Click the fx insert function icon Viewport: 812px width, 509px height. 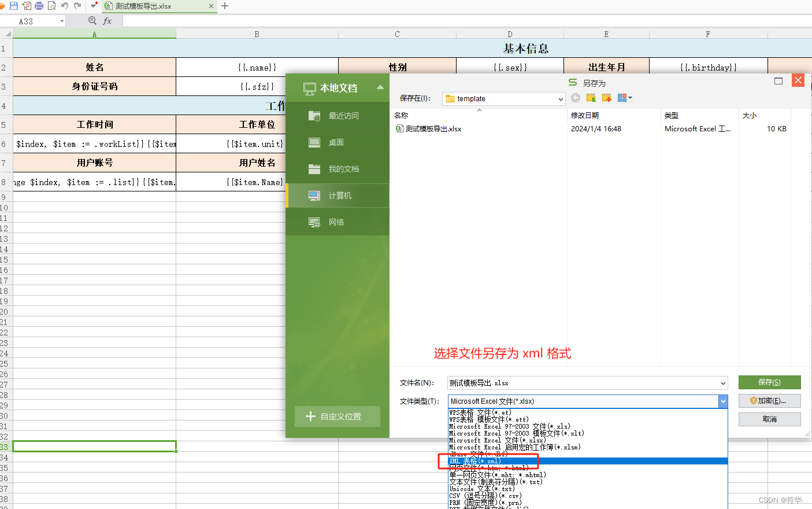coord(107,21)
